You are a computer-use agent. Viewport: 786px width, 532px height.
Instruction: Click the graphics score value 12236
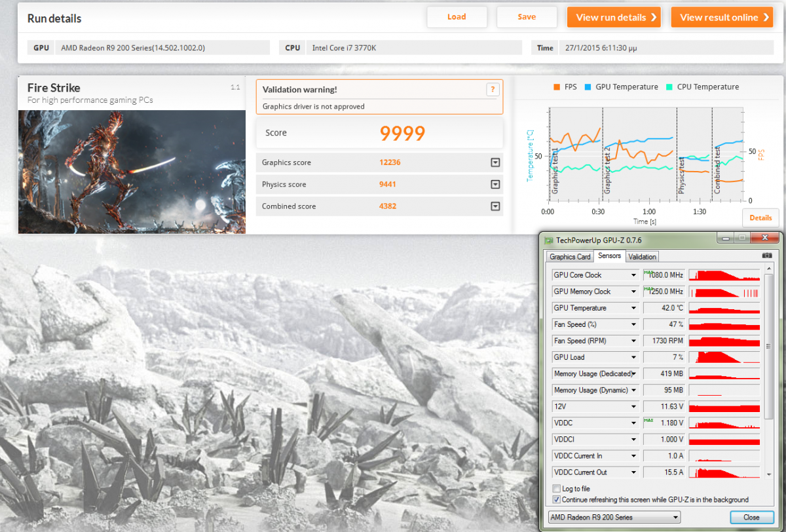point(389,162)
